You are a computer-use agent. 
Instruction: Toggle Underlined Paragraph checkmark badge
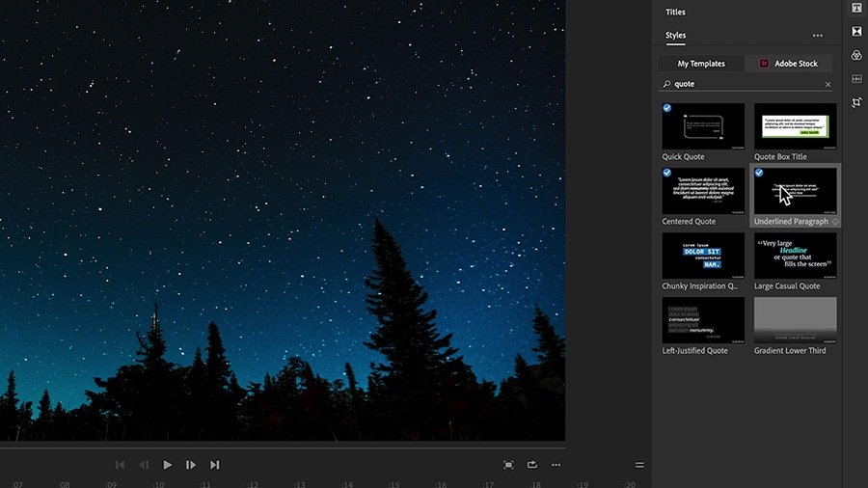[759, 173]
